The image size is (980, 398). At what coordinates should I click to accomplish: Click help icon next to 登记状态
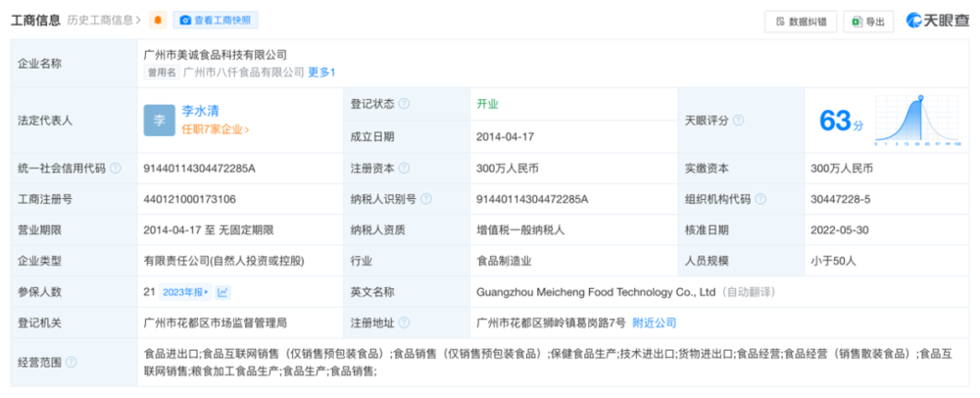click(x=404, y=103)
